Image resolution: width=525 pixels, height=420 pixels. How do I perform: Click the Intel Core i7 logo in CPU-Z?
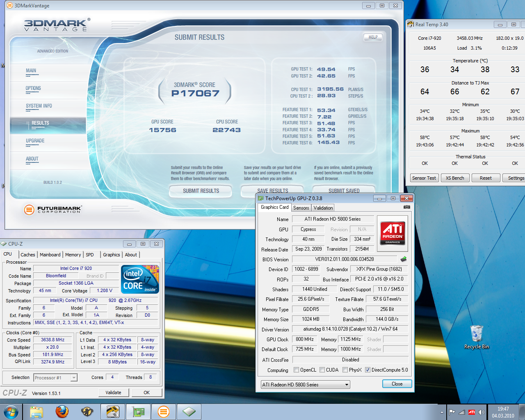[x=140, y=279]
